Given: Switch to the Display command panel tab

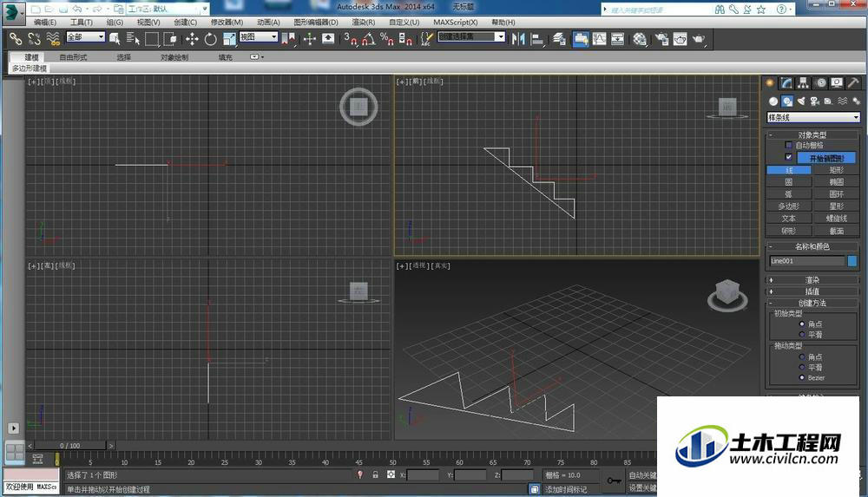Looking at the screenshot, I should click(x=837, y=83).
